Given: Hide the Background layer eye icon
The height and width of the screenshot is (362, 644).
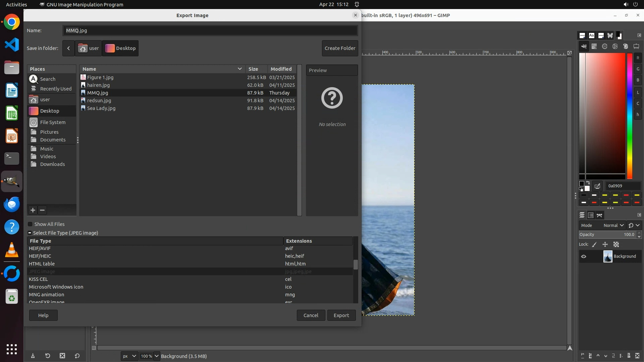Looking at the screenshot, I should tap(584, 256).
